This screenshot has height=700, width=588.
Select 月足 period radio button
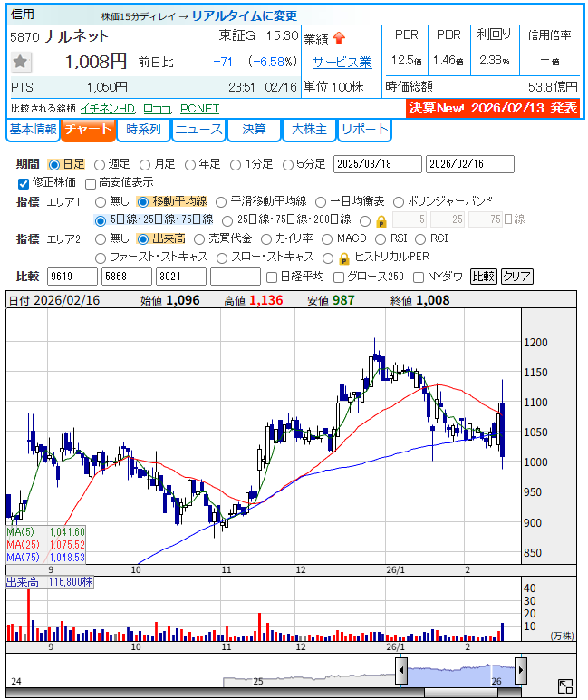point(145,165)
